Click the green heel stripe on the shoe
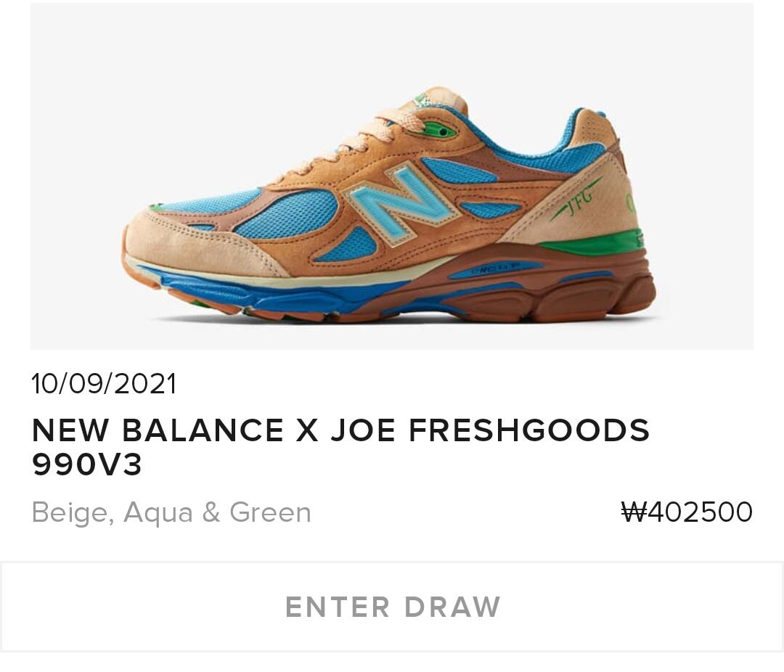Viewport: 784px width, 672px height. (x=590, y=245)
